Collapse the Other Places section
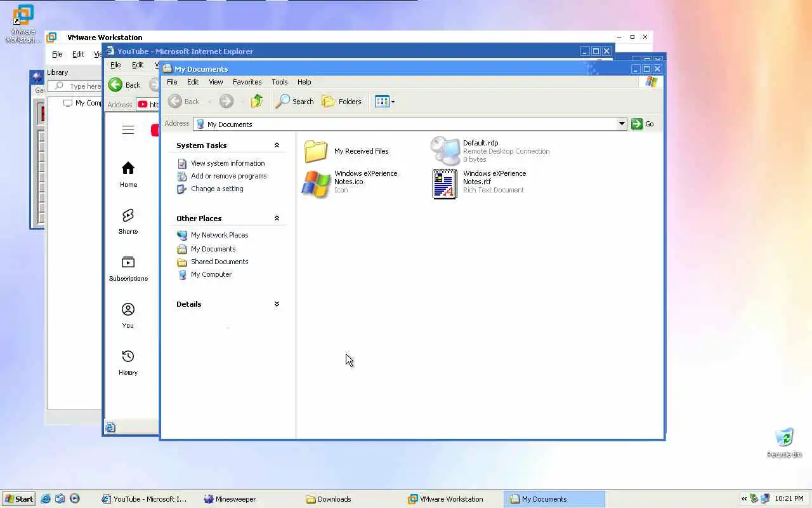Viewport: 812px width, 508px height. click(277, 218)
